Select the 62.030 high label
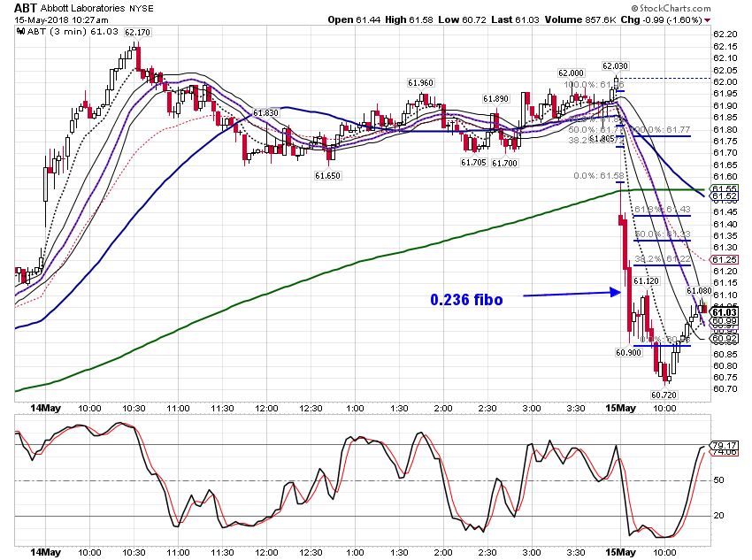Image resolution: width=752 pixels, height=560 pixels. 616,66
